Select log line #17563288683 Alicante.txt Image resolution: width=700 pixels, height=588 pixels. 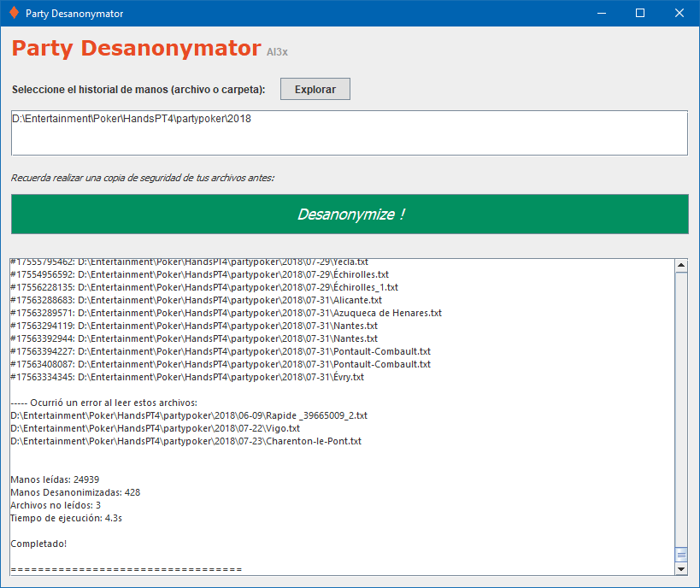click(x=196, y=300)
